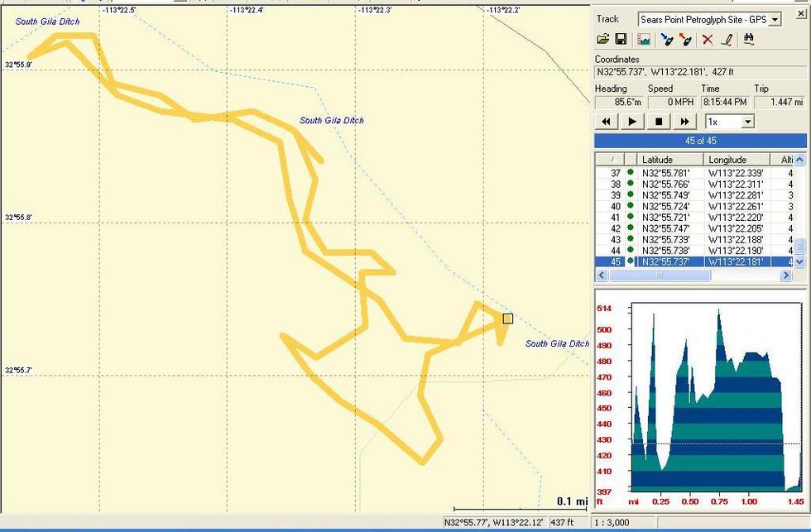Click the 45 of 45 progress bar
This screenshot has height=532, width=811.
pos(700,141)
